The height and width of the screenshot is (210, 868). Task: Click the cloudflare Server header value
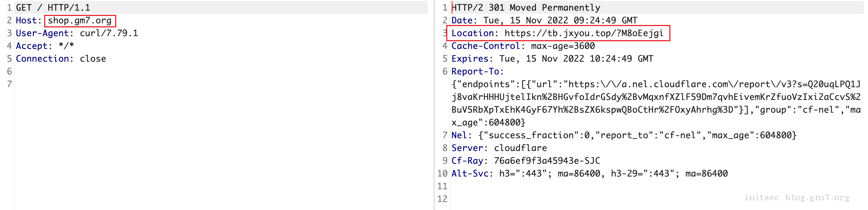520,148
